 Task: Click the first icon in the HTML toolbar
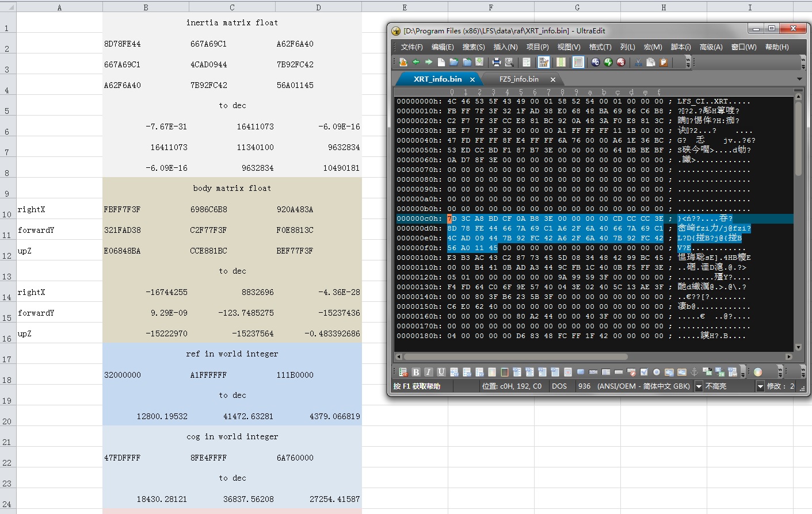(403, 372)
